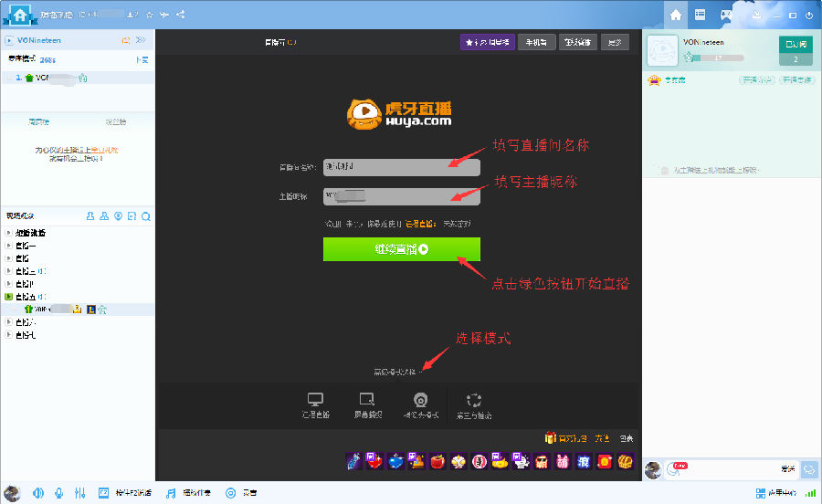Switch to the left ranking tab
This screenshot has width=822, height=504.
tap(38, 121)
